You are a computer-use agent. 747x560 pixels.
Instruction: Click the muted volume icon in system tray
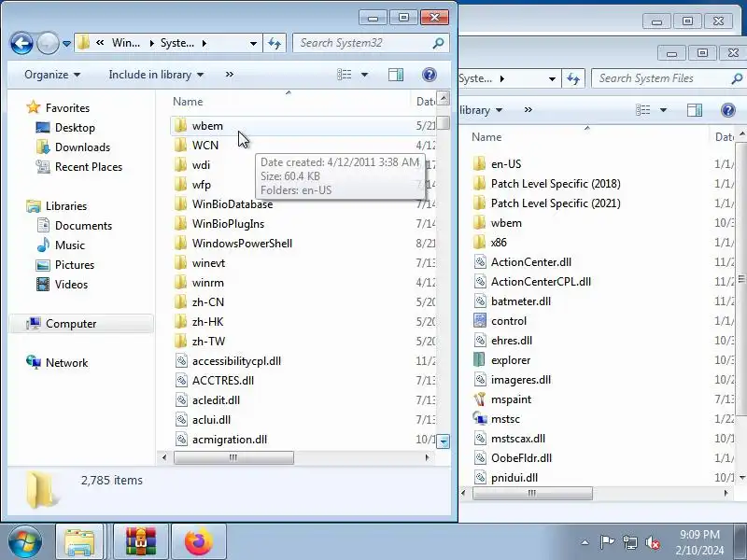652,542
